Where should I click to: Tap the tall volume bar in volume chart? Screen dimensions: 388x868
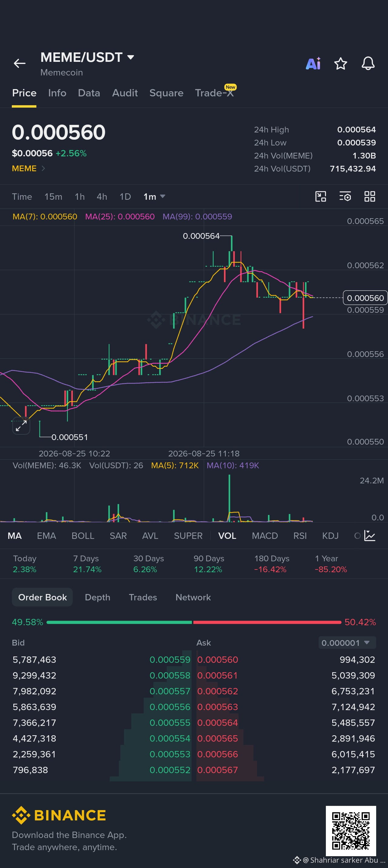coord(229,498)
